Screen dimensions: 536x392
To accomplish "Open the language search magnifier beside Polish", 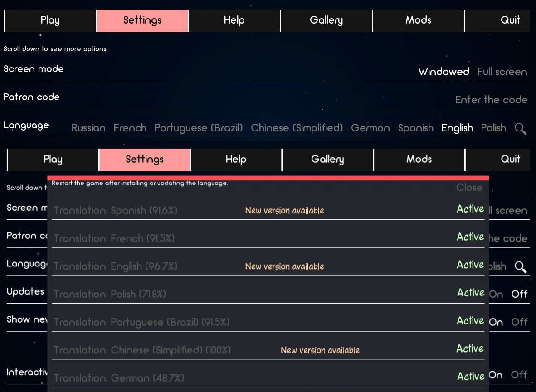I will (x=520, y=129).
